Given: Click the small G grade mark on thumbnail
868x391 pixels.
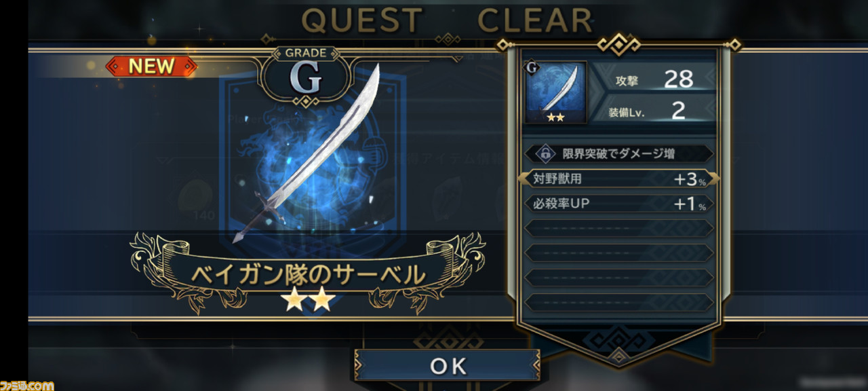Looking at the screenshot, I should 532,68.
